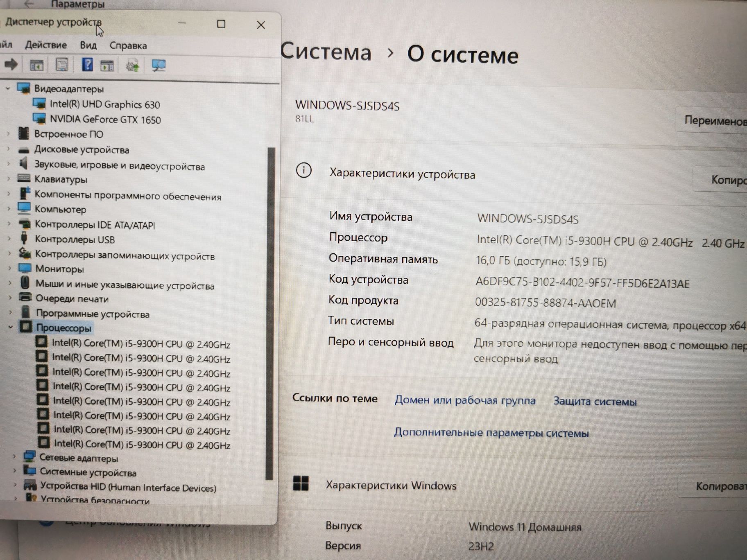Click the 16,0 ГБ memory value

pyautogui.click(x=541, y=261)
